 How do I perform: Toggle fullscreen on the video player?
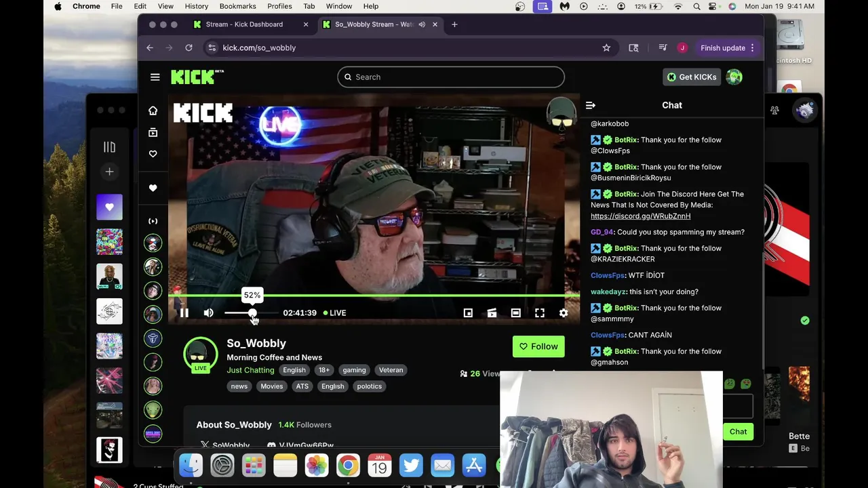(540, 312)
